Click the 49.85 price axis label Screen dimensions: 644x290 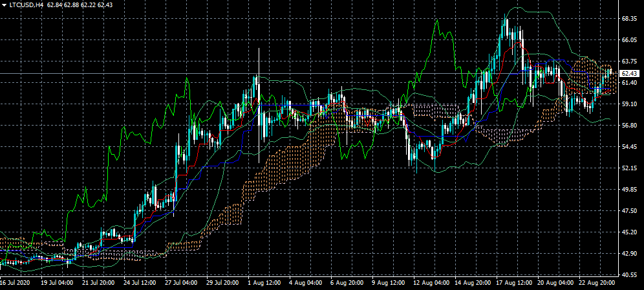pos(628,190)
